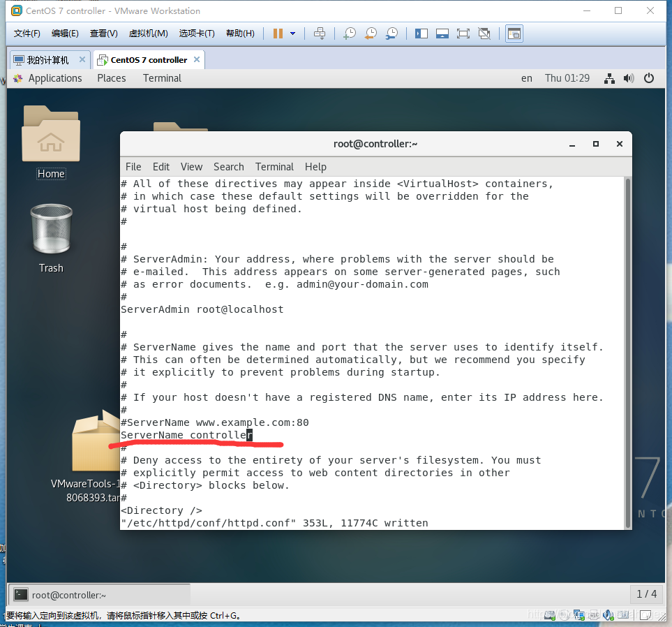
Task: Revert the virtual machine to its snapshot
Action: (370, 33)
